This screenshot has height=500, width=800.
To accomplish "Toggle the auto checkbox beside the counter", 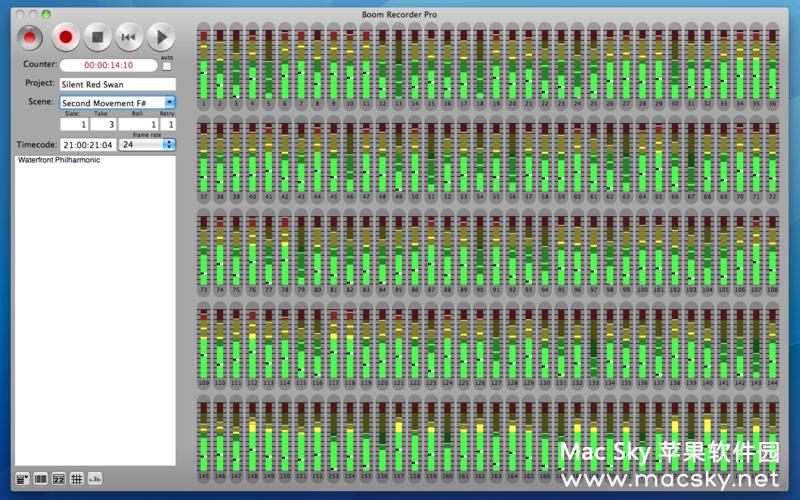I will [167, 66].
